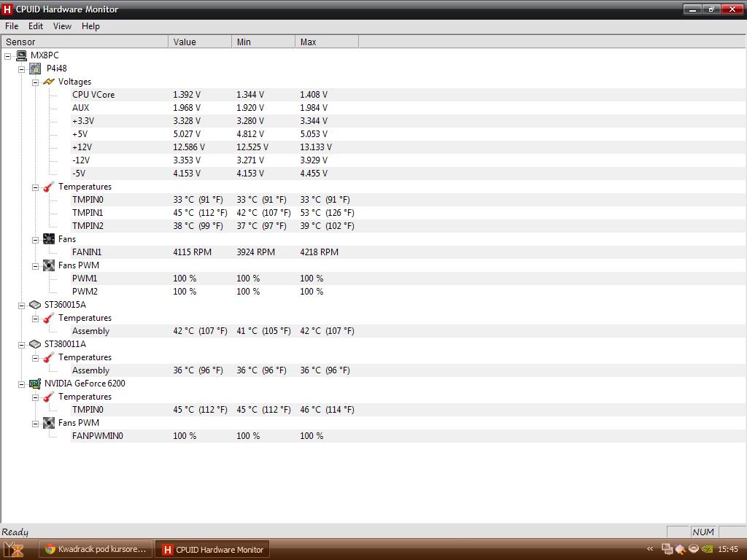The width and height of the screenshot is (747, 560).
Task: Click the Fans icon under P4i48
Action: (x=49, y=239)
